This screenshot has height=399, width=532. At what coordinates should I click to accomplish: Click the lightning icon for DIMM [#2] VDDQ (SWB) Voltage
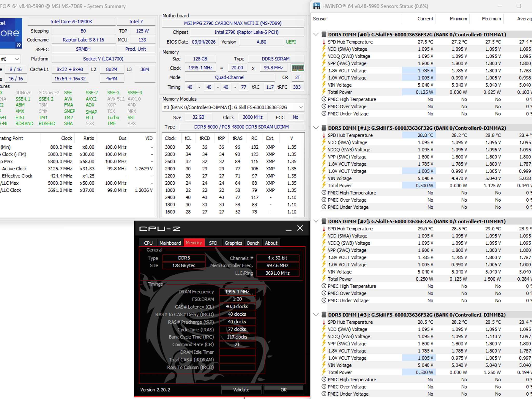coord(324,243)
